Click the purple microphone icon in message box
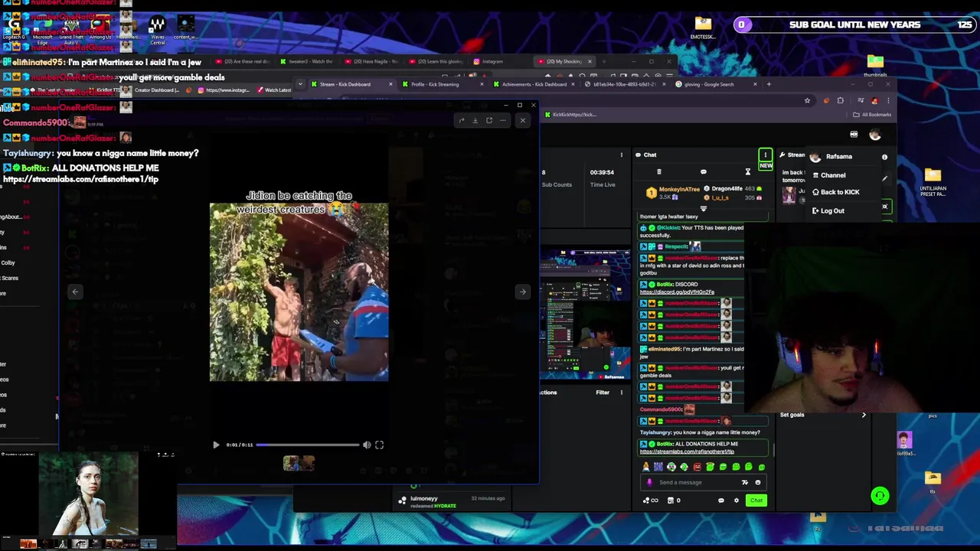The image size is (980, 551). pyautogui.click(x=649, y=482)
